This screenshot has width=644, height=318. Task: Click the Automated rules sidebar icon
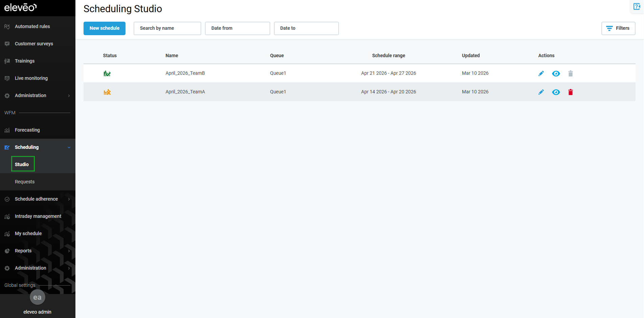(x=7, y=26)
